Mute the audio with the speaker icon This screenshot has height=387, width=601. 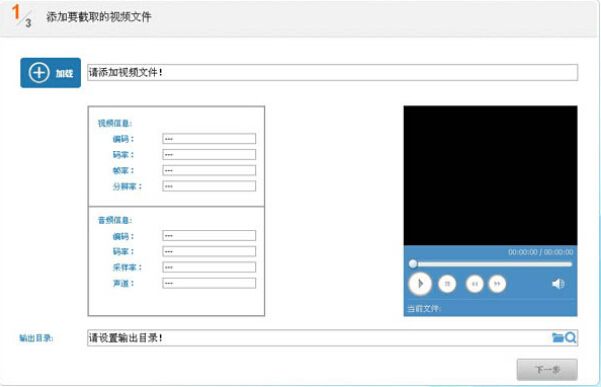558,284
